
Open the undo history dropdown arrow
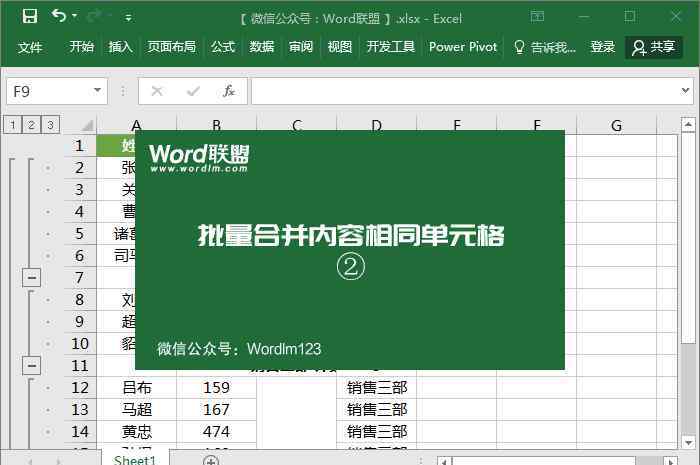pos(75,17)
